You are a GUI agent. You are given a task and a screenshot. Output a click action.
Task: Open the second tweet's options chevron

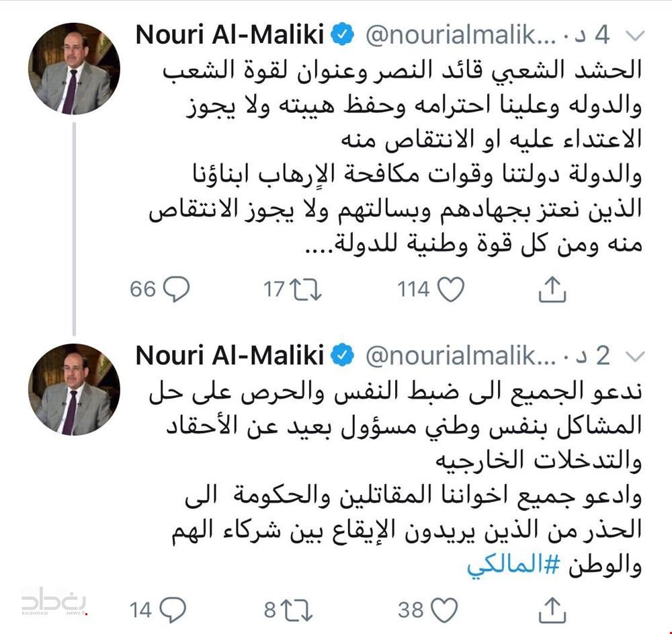[634, 356]
